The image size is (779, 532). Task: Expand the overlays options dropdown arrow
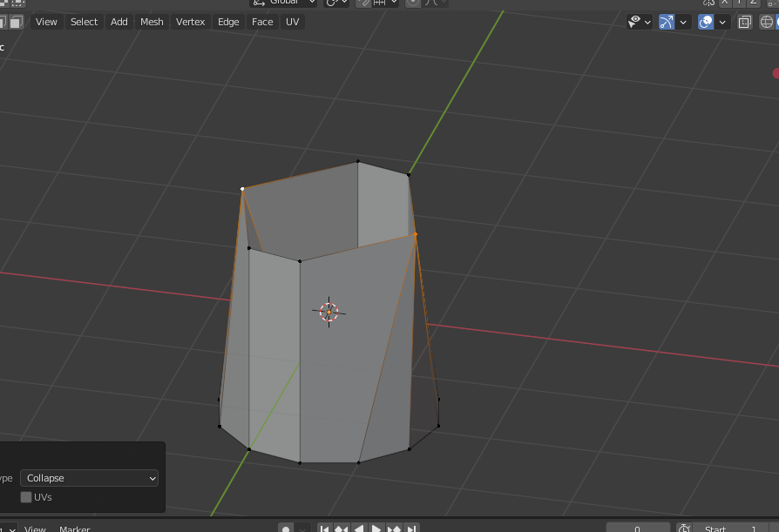pyautogui.click(x=722, y=22)
